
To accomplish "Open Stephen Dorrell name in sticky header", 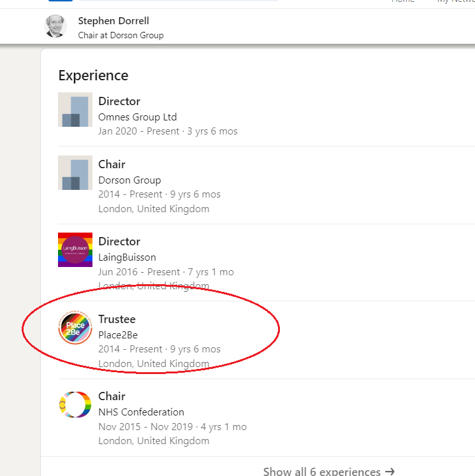I will [x=113, y=21].
